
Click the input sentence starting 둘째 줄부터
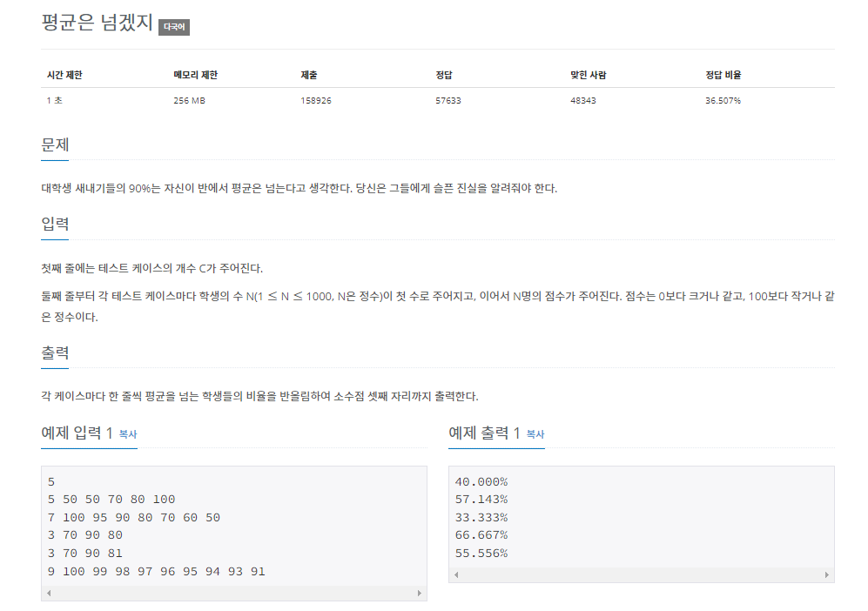pyautogui.click(x=437, y=306)
